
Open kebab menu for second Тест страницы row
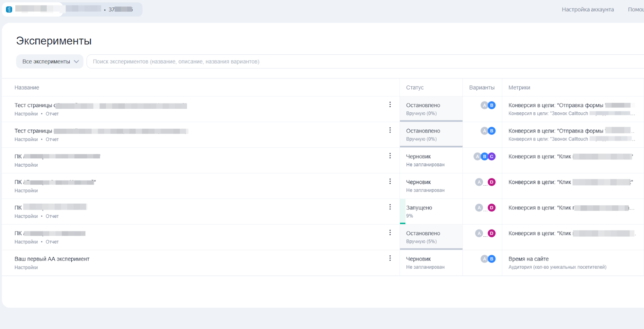tap(390, 130)
